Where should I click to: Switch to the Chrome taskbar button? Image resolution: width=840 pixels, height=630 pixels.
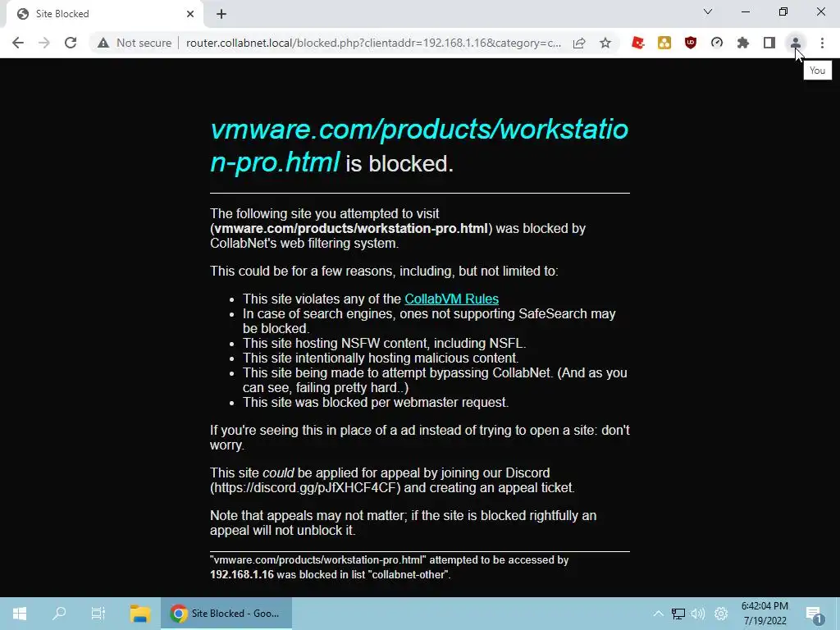(x=226, y=614)
